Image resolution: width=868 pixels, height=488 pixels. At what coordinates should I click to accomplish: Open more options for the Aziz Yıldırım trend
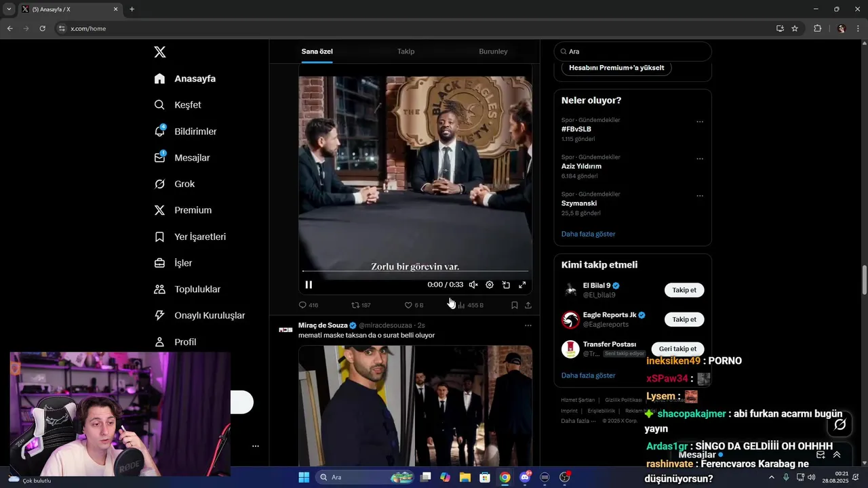700,159
